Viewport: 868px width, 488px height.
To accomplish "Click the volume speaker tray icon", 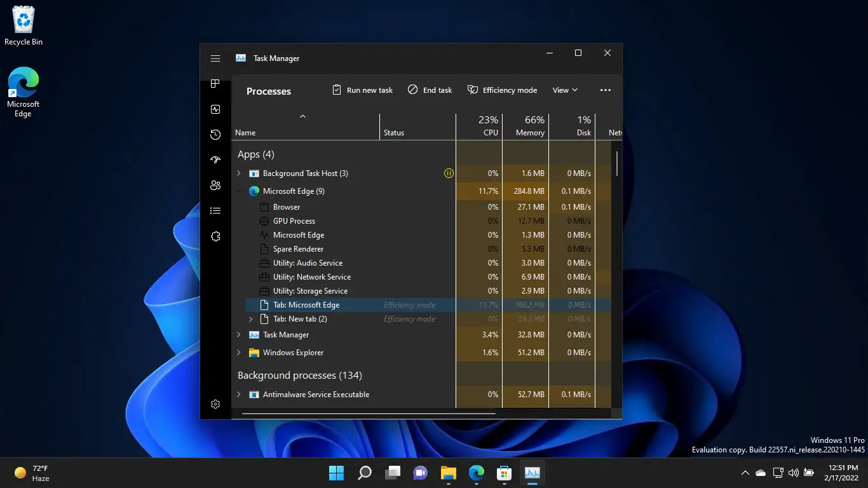I will tap(794, 473).
